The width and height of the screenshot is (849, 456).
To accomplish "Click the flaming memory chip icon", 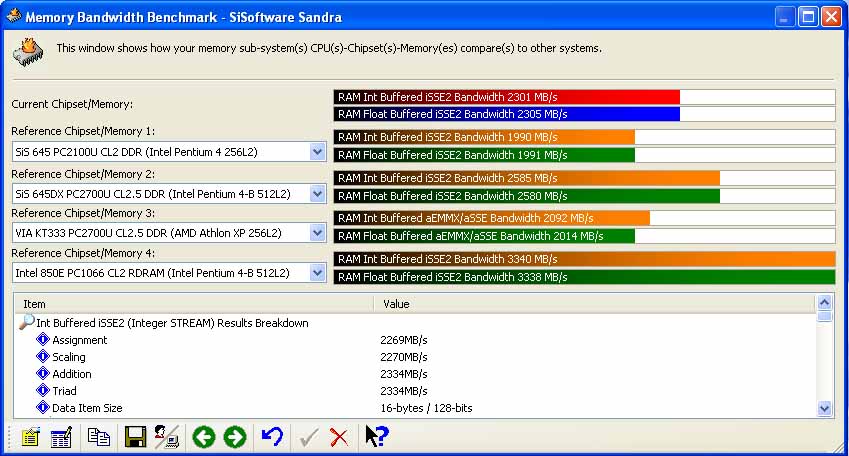I will [x=28, y=52].
